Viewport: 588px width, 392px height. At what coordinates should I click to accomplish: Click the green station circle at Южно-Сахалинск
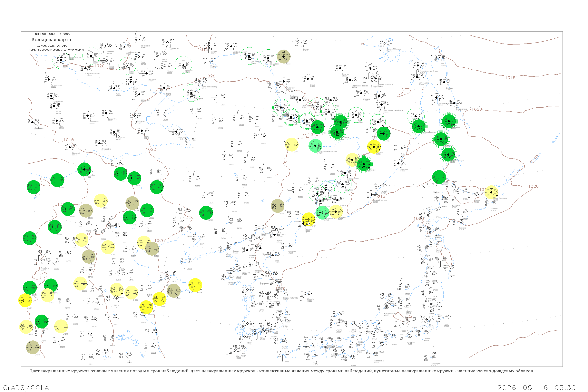click(448, 155)
